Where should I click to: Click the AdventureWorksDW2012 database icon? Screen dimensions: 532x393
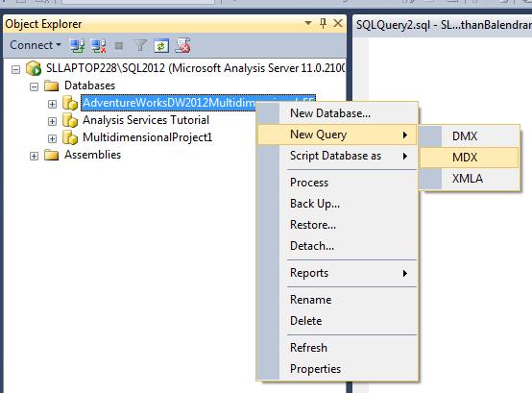click(70, 103)
